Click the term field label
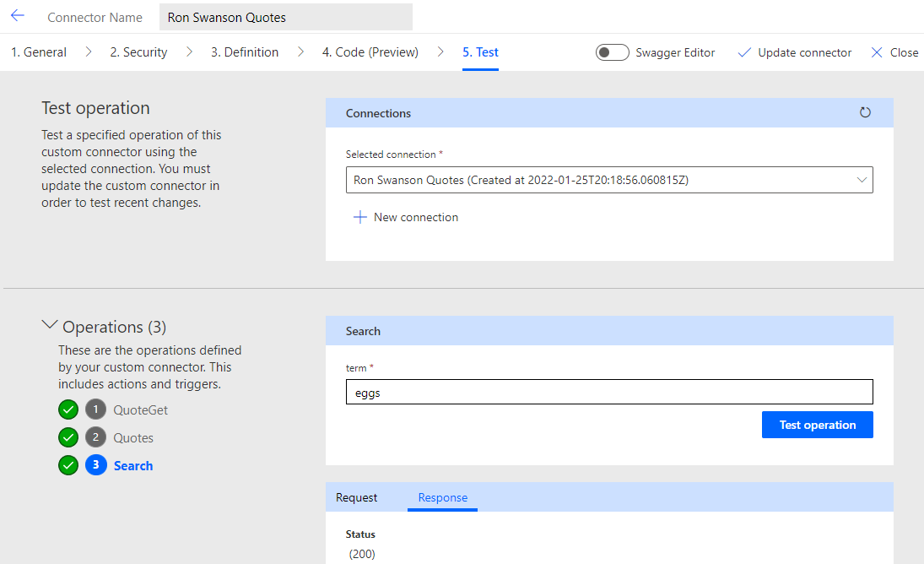The width and height of the screenshot is (924, 564). point(356,368)
